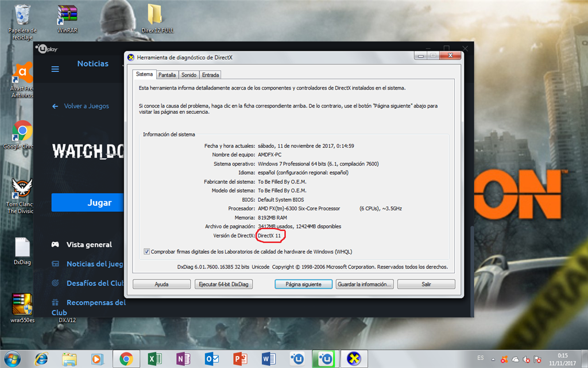The height and width of the screenshot is (368, 588).
Task: Open the Tom Clancy's The Division shortcut
Action: click(21, 195)
